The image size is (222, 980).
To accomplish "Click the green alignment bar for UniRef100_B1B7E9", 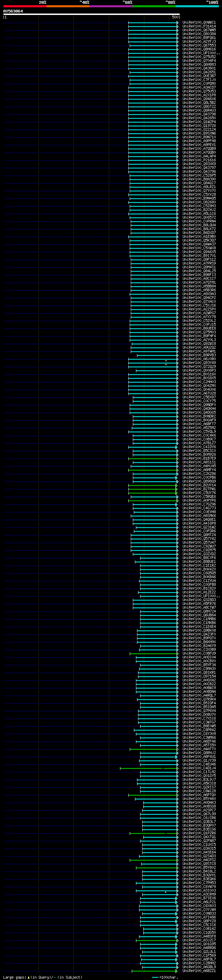I will click(153, 459).
